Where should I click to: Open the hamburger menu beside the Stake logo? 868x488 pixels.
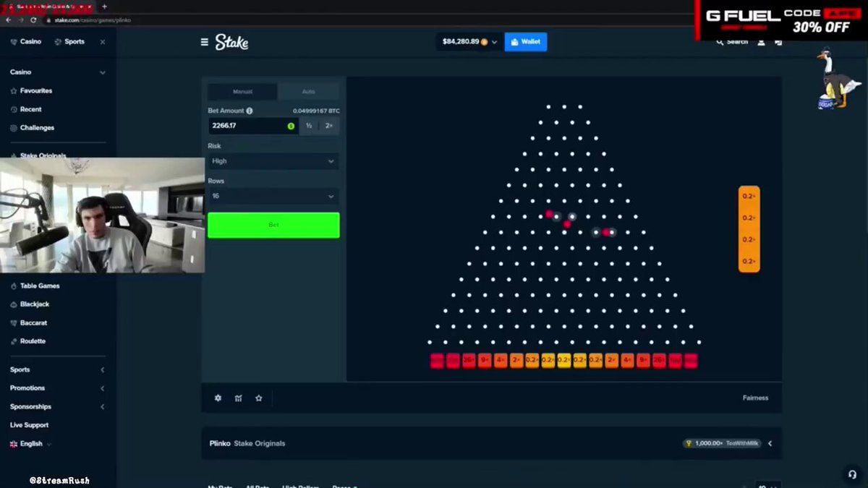pos(205,42)
